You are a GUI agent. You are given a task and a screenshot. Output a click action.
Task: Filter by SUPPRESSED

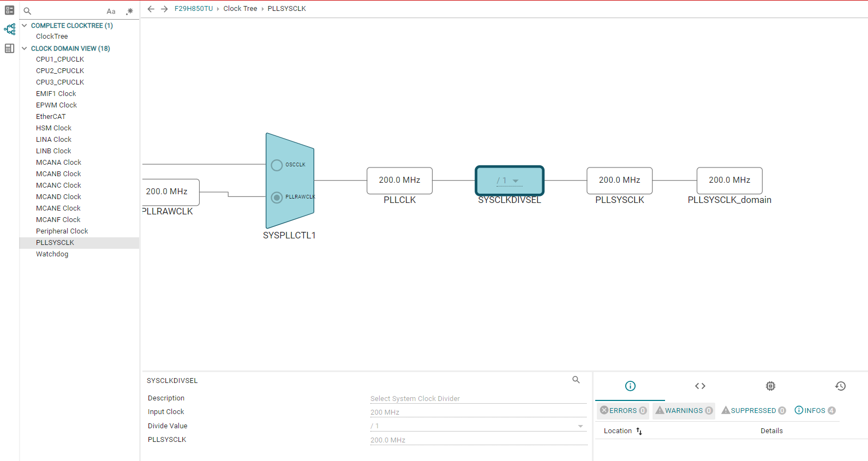click(753, 410)
